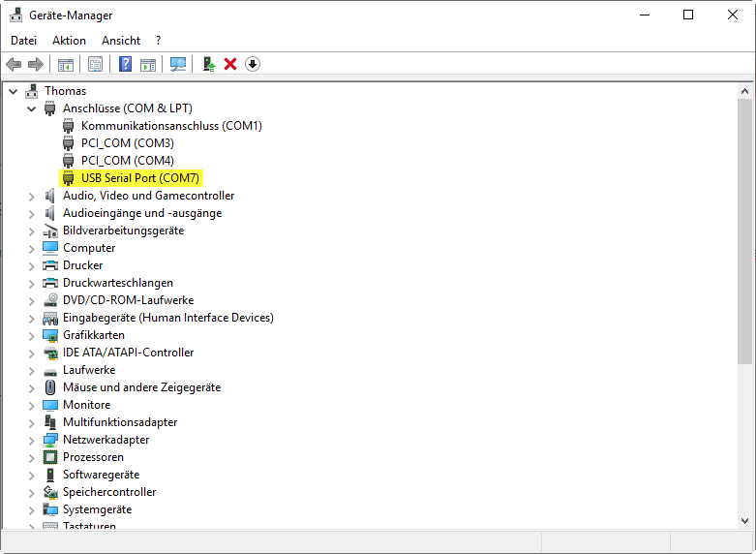Viewport: 756px width, 554px height.
Task: Click the vertical scrollbar down arrow
Action: [745, 521]
